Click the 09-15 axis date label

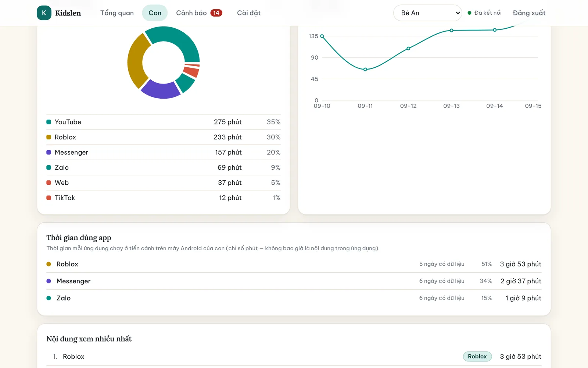pos(533,106)
